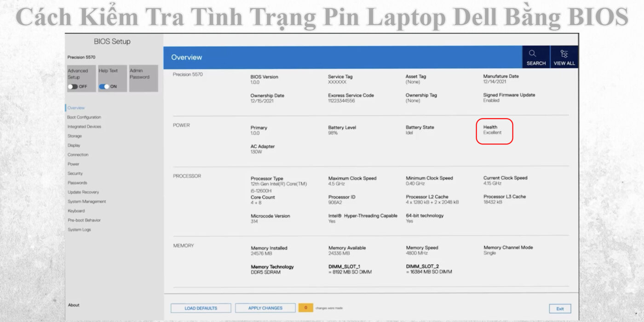Image resolution: width=644 pixels, height=322 pixels.
Task: Click Memory Technology DDR5 SDRAM
Action: pyautogui.click(x=272, y=270)
